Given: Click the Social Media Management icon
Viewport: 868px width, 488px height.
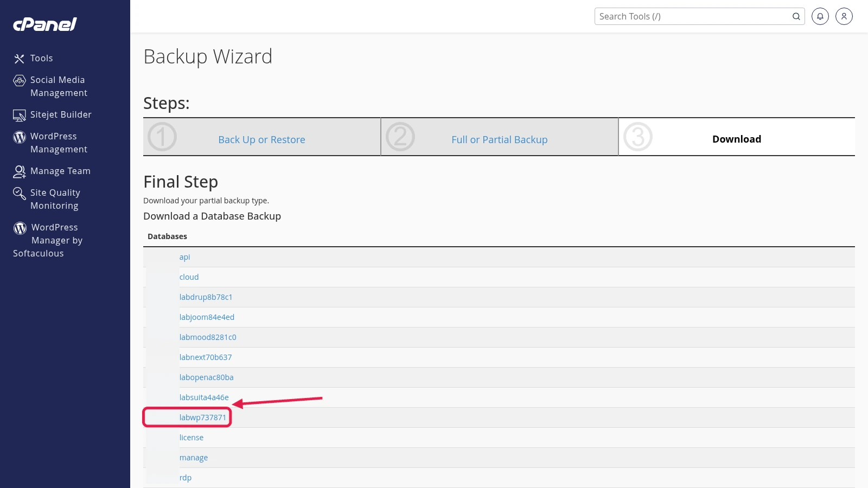Looking at the screenshot, I should click(x=20, y=80).
